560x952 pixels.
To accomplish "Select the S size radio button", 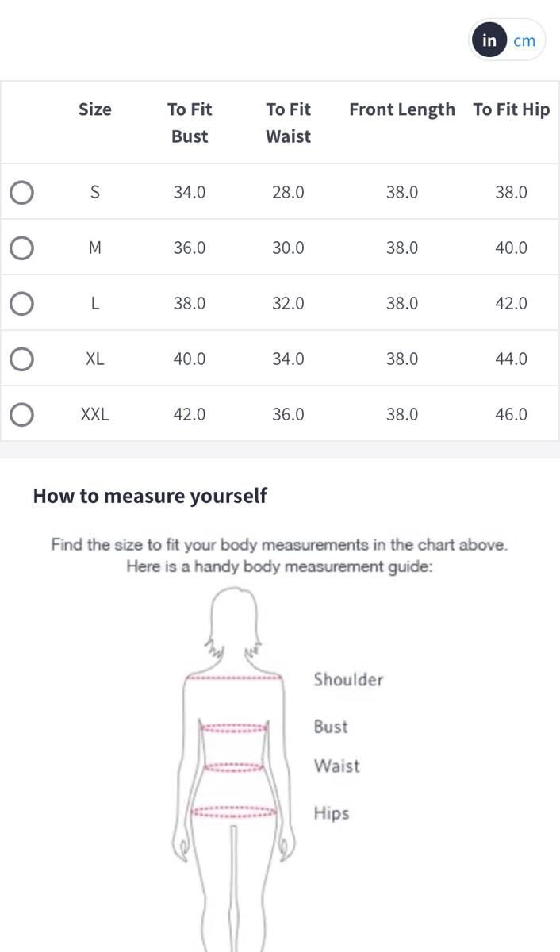I will pyautogui.click(x=21, y=192).
